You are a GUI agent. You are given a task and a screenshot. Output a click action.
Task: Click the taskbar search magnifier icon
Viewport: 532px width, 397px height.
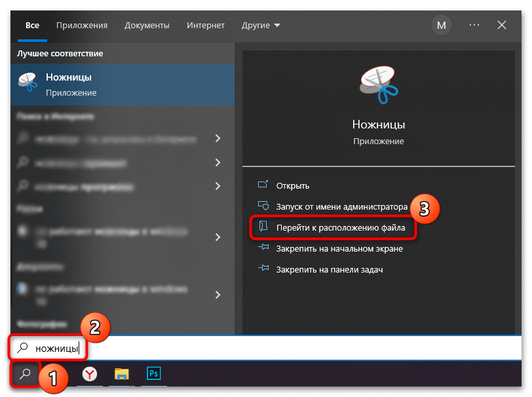26,374
